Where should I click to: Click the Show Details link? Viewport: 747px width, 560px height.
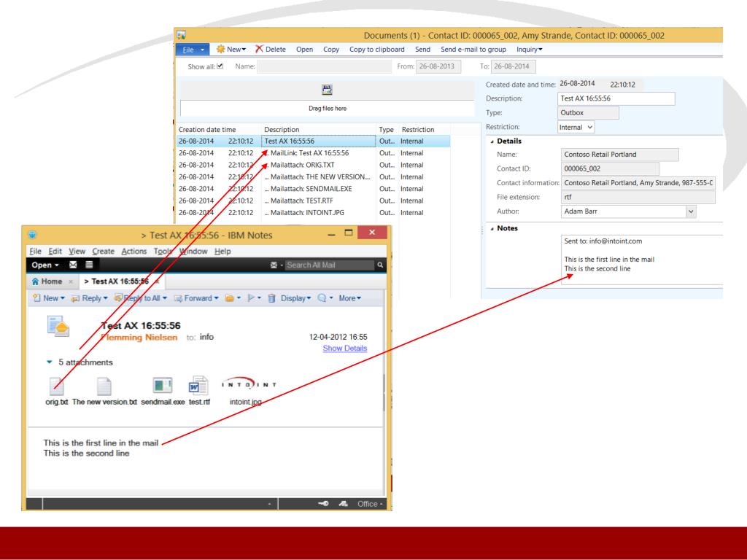tap(345, 348)
